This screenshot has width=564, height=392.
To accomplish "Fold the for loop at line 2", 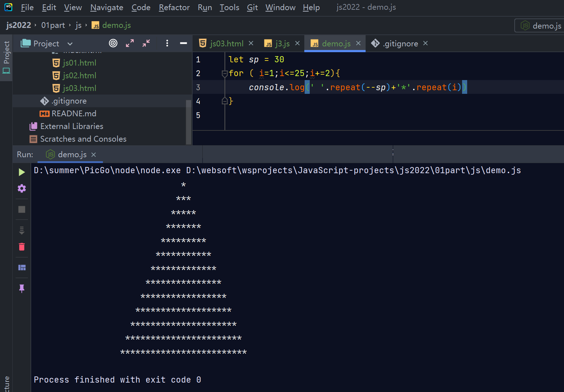I will pos(225,74).
